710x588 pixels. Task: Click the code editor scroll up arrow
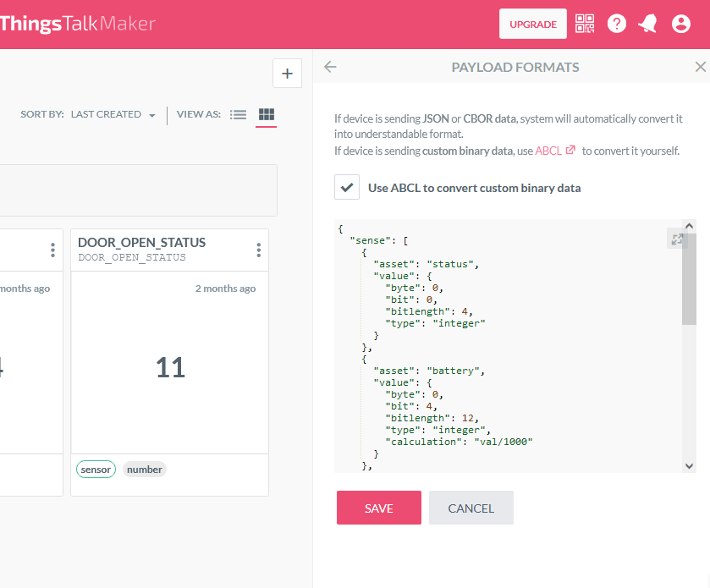coord(689,225)
